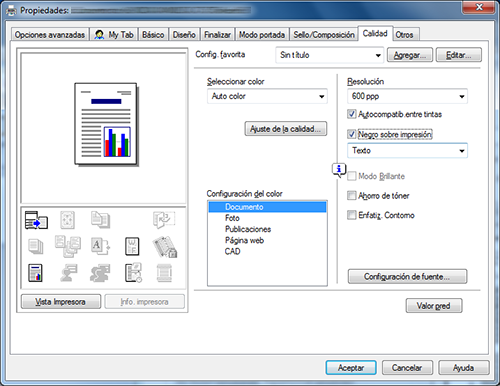
Task: Choose Publicaciones in the color list
Action: point(267,229)
